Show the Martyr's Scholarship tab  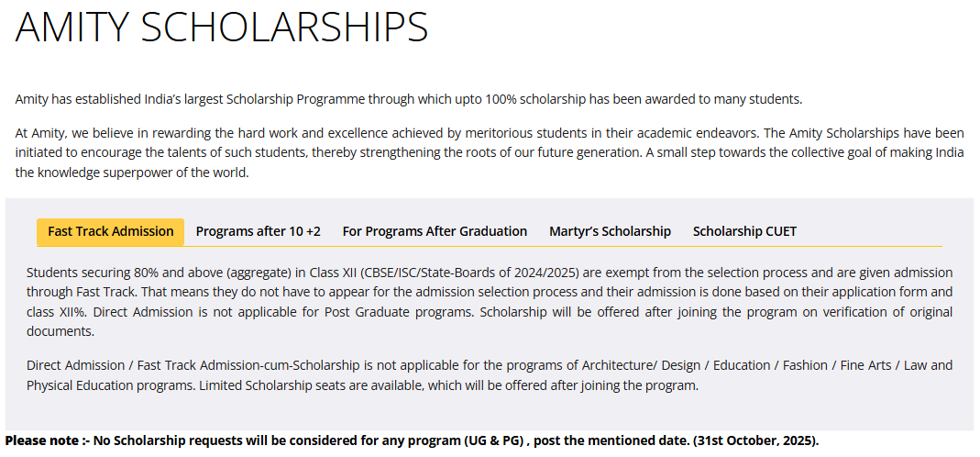[x=610, y=231]
